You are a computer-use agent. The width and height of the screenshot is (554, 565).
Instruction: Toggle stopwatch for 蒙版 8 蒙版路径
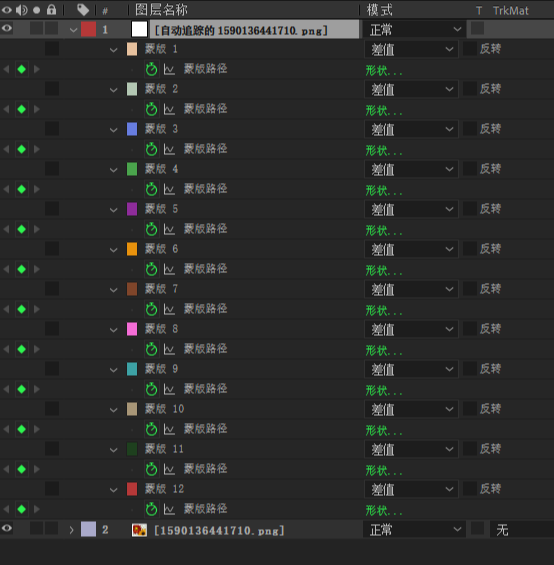(x=151, y=349)
